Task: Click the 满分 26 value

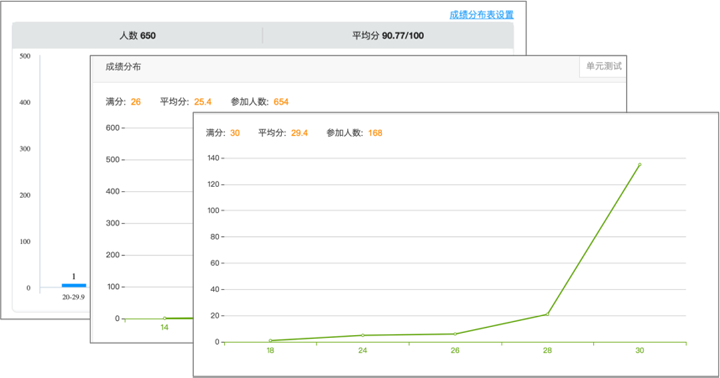Action: click(135, 102)
